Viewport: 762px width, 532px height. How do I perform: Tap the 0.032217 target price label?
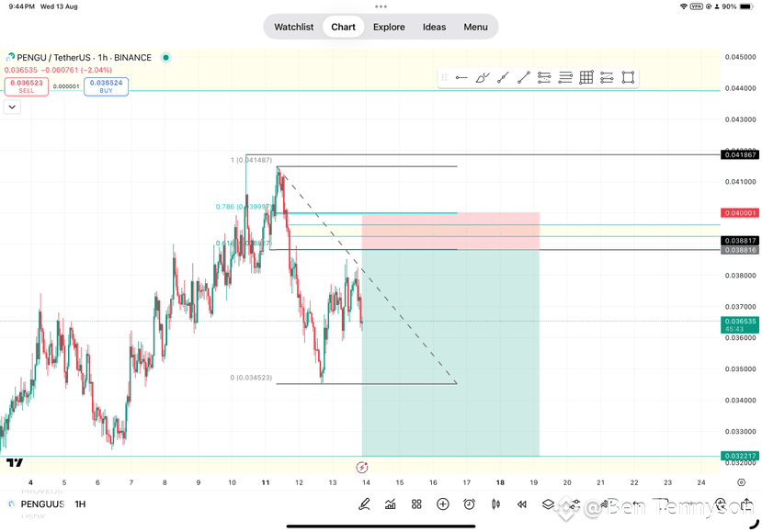pyautogui.click(x=740, y=456)
